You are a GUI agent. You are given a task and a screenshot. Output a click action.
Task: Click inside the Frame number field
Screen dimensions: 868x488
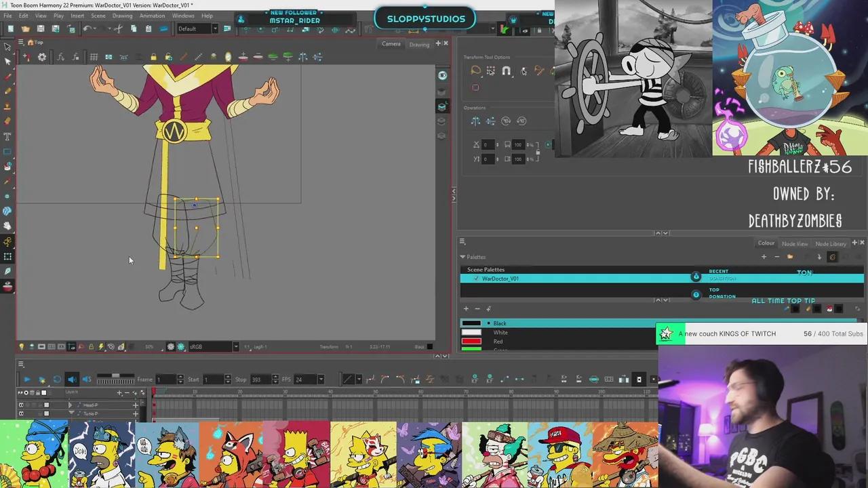point(165,380)
